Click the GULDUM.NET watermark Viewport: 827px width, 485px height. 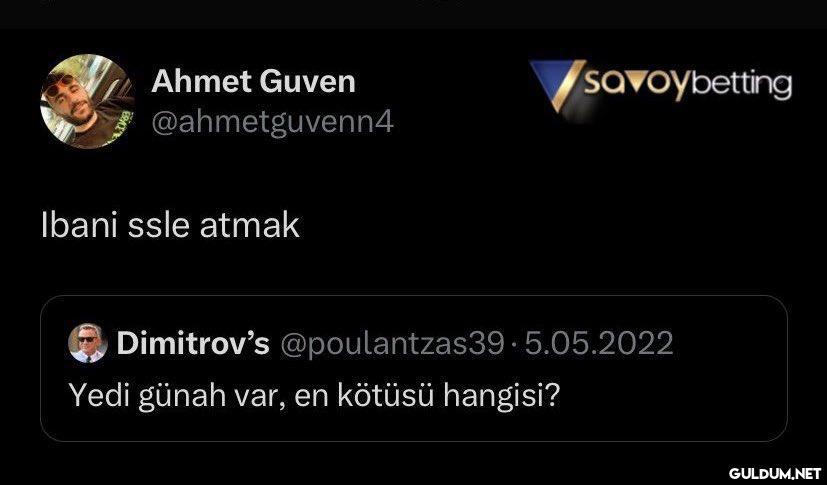coord(775,472)
